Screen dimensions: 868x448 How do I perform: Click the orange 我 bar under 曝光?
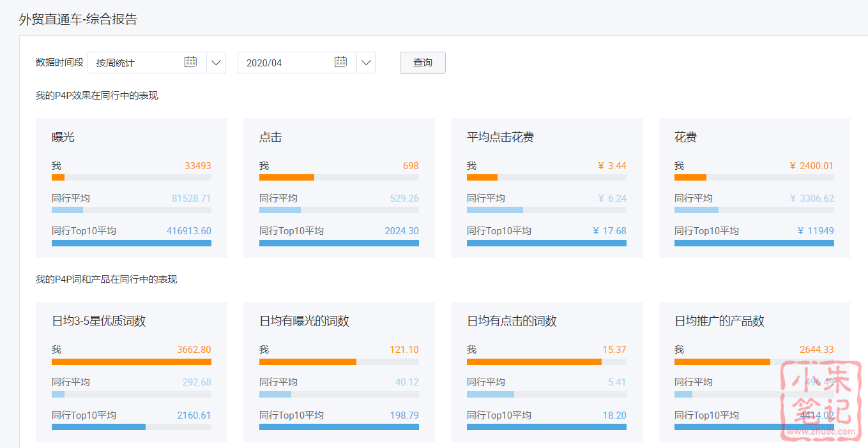[58, 177]
